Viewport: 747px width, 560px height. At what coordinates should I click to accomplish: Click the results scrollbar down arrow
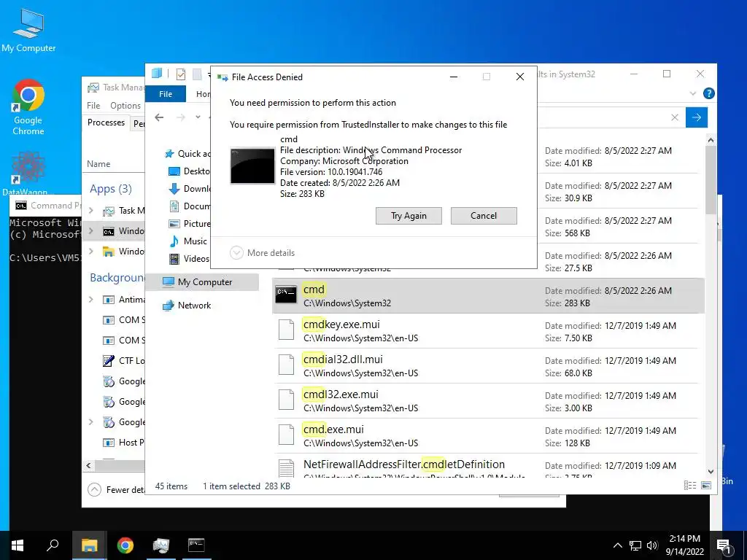pyautogui.click(x=711, y=472)
